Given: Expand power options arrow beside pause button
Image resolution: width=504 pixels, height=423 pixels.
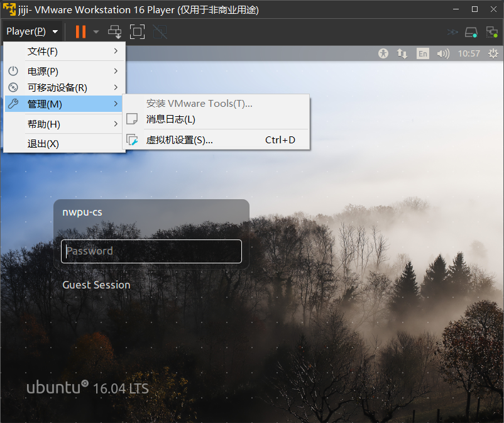Looking at the screenshot, I should coord(96,31).
